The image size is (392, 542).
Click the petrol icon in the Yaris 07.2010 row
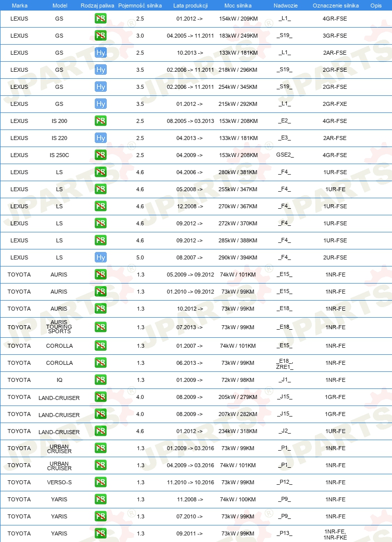(x=100, y=516)
